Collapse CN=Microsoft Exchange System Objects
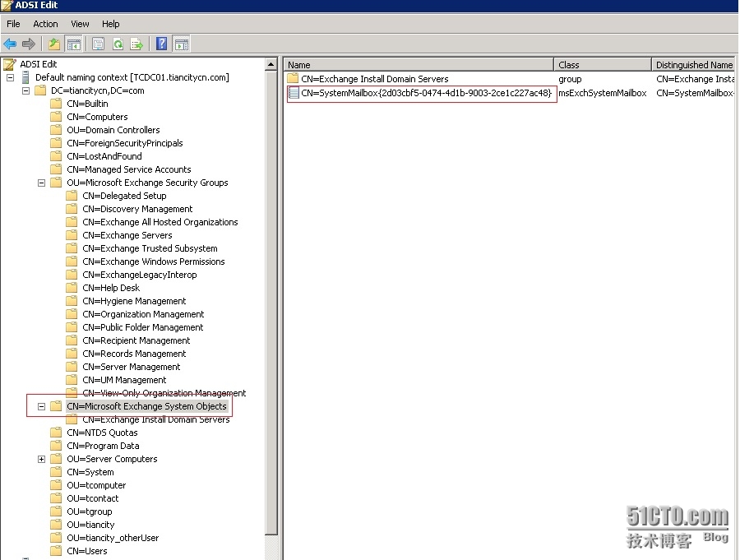740x560 pixels. pos(42,406)
